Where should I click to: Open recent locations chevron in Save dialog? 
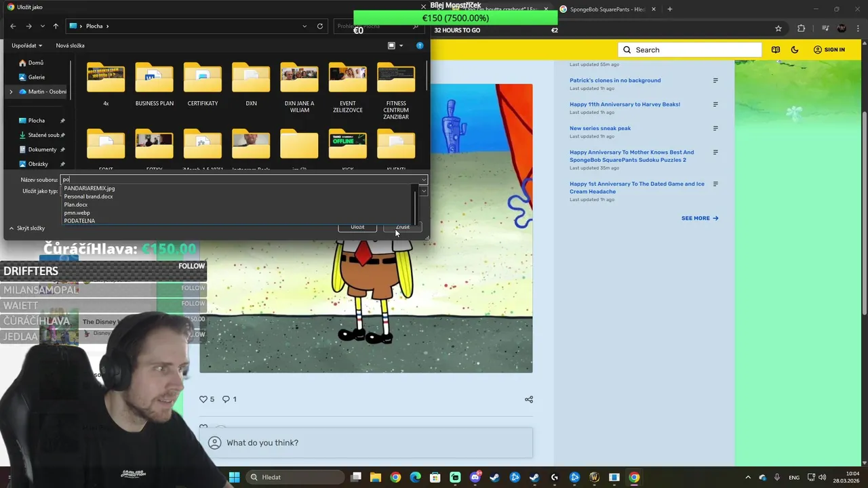[x=43, y=26]
